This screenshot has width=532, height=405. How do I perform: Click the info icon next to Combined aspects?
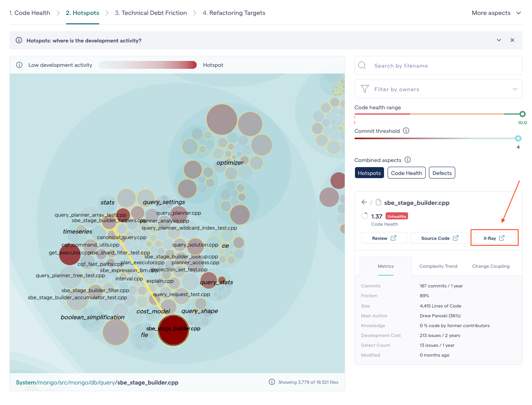[408, 160]
